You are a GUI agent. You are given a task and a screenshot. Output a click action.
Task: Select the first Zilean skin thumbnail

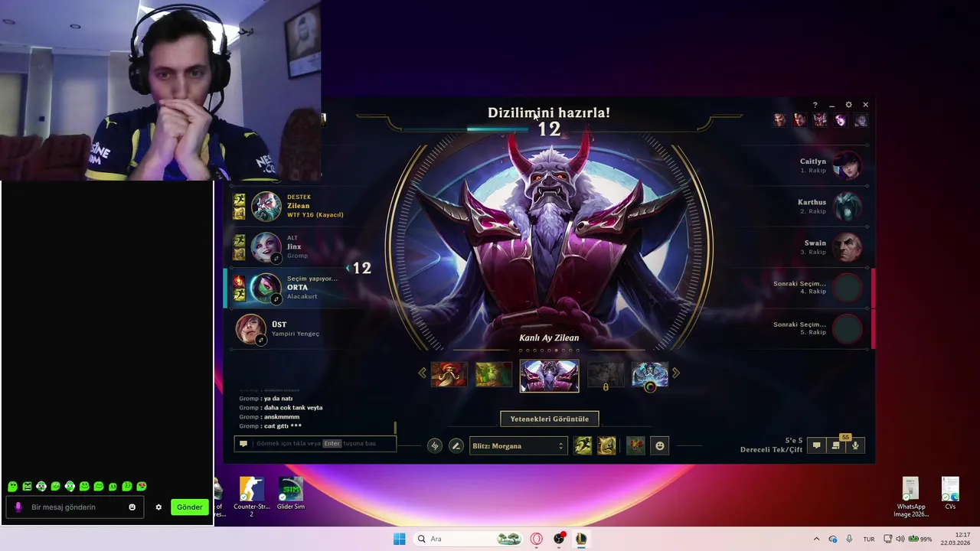[x=449, y=374]
